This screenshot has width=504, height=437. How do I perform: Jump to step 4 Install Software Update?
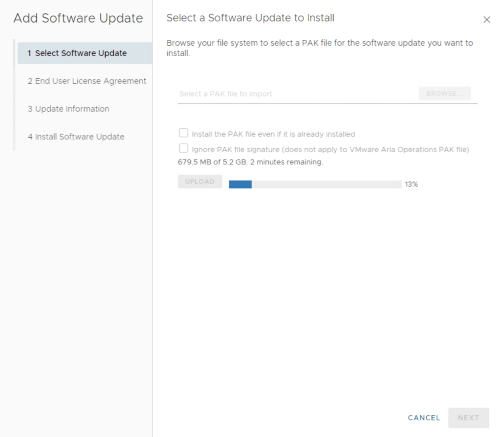(x=76, y=137)
